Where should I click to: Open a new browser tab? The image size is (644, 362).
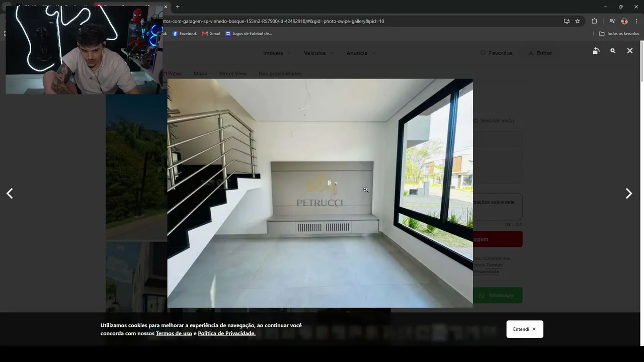point(178,7)
